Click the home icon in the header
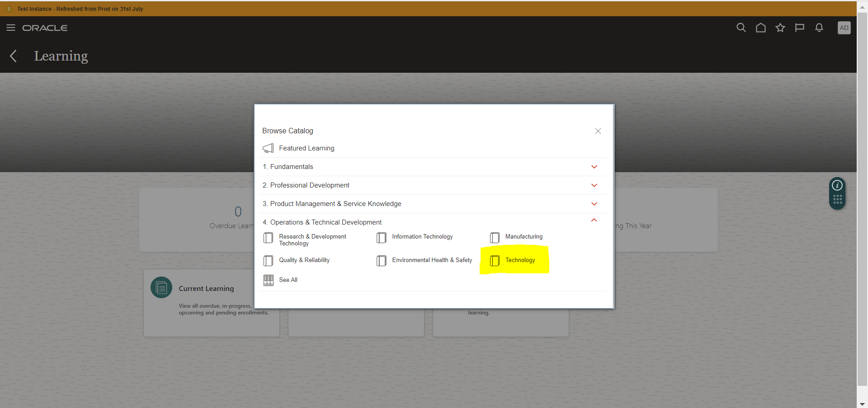The height and width of the screenshot is (408, 868). coord(760,28)
